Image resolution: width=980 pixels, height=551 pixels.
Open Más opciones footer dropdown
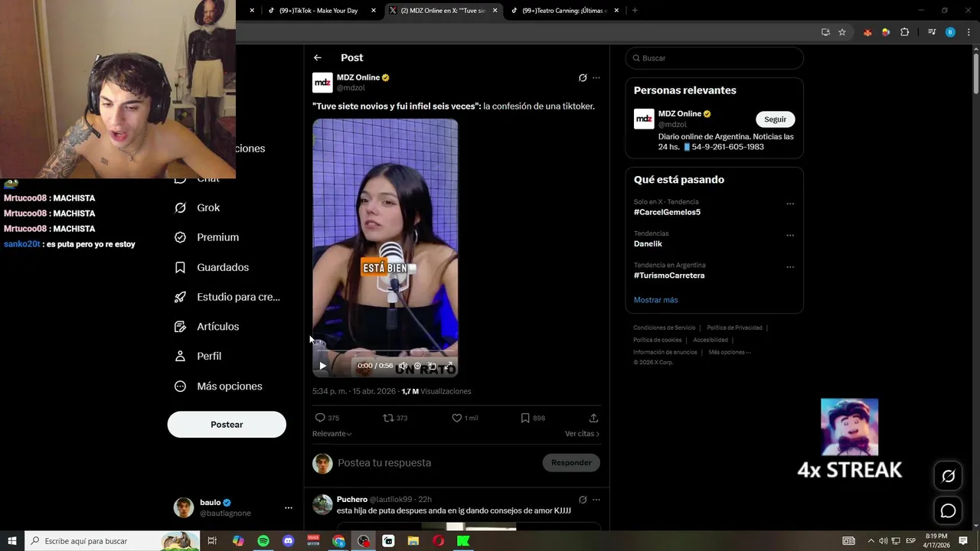[x=730, y=352]
